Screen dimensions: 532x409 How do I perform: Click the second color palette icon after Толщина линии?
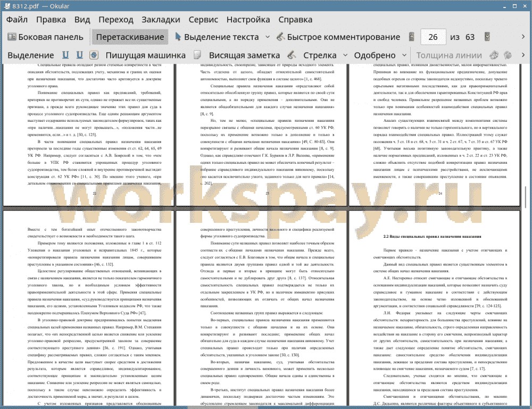click(508, 55)
